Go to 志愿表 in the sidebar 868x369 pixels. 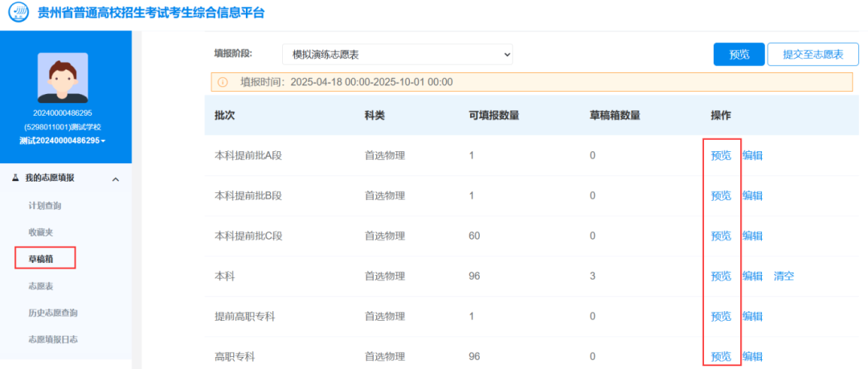[41, 286]
